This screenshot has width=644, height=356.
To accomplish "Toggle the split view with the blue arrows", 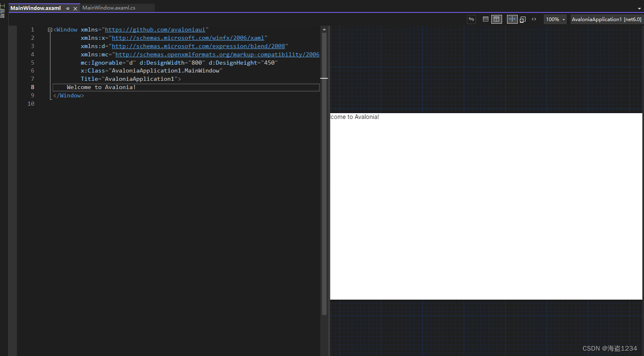I will coord(512,19).
